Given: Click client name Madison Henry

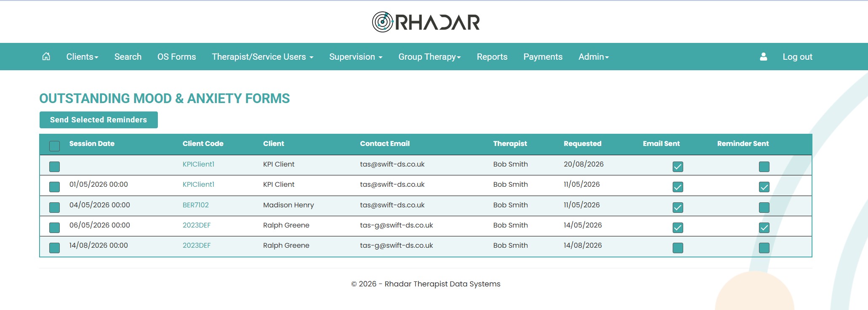Looking at the screenshot, I should (x=288, y=205).
